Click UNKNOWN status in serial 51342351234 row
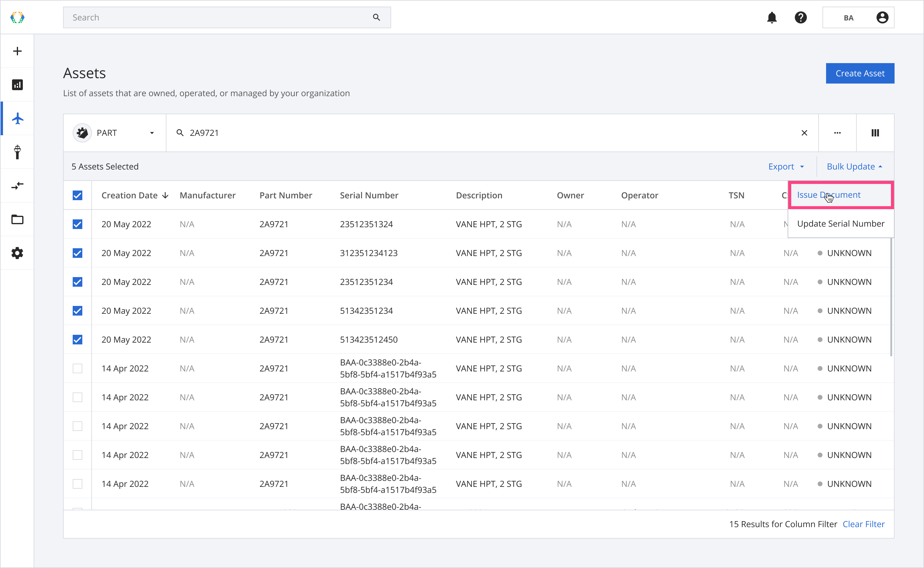Screen dimensions: 924x568 [849, 311]
